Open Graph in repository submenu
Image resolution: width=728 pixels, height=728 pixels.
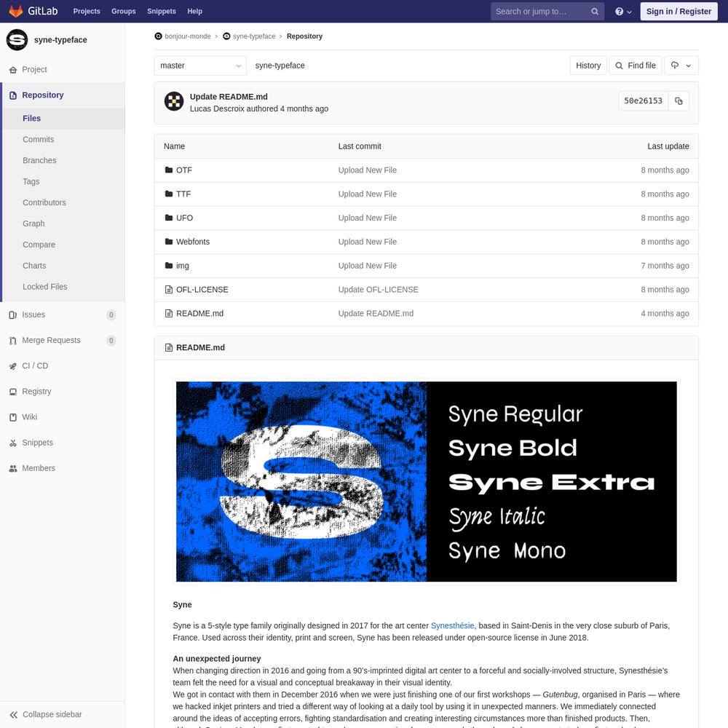tap(34, 223)
